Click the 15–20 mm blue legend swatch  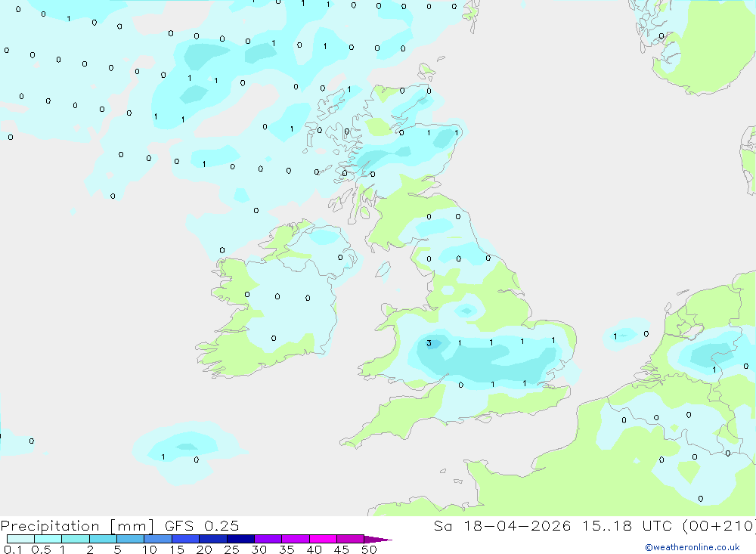coord(186,539)
